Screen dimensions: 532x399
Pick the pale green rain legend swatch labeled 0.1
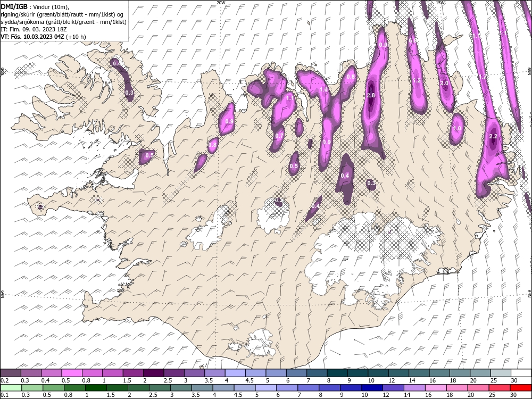click(11, 388)
